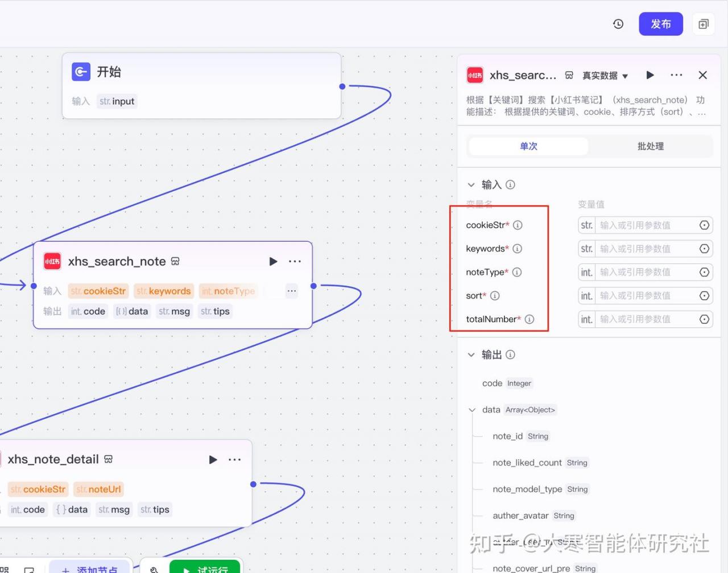Click output port dot of xhs_note_detail node
Screen dimensions: 728x573
pos(253,484)
